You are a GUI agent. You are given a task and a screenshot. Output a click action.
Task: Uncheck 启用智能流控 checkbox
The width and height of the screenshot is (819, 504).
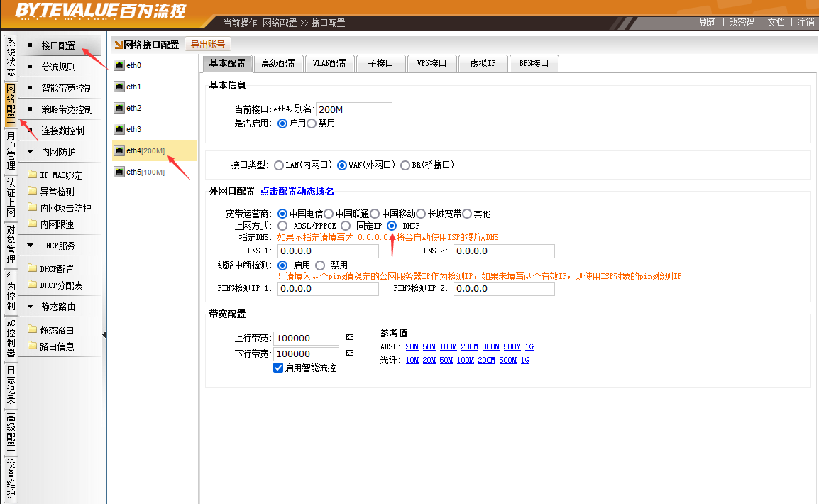[x=278, y=368]
